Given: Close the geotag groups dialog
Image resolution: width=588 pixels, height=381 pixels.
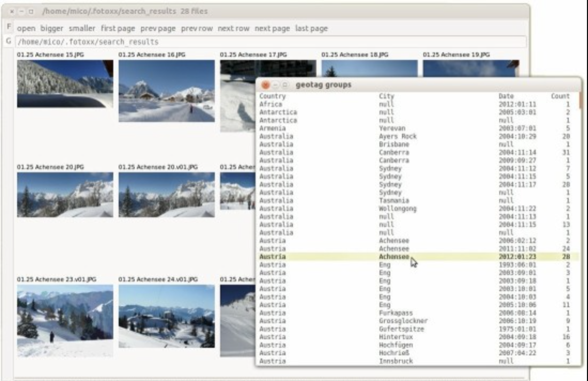Looking at the screenshot, I should (266, 85).
